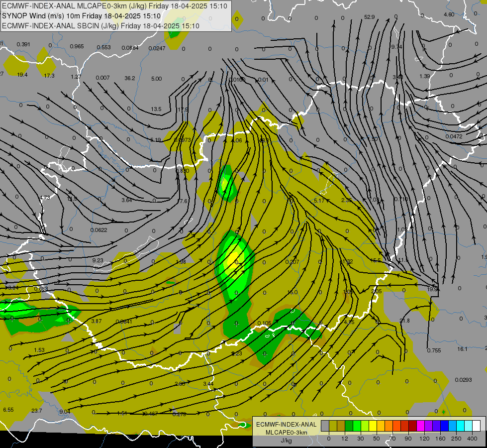This screenshot has height=448, width=487.
Task: Click the '160' tick label on the legend
Action: click(440, 439)
